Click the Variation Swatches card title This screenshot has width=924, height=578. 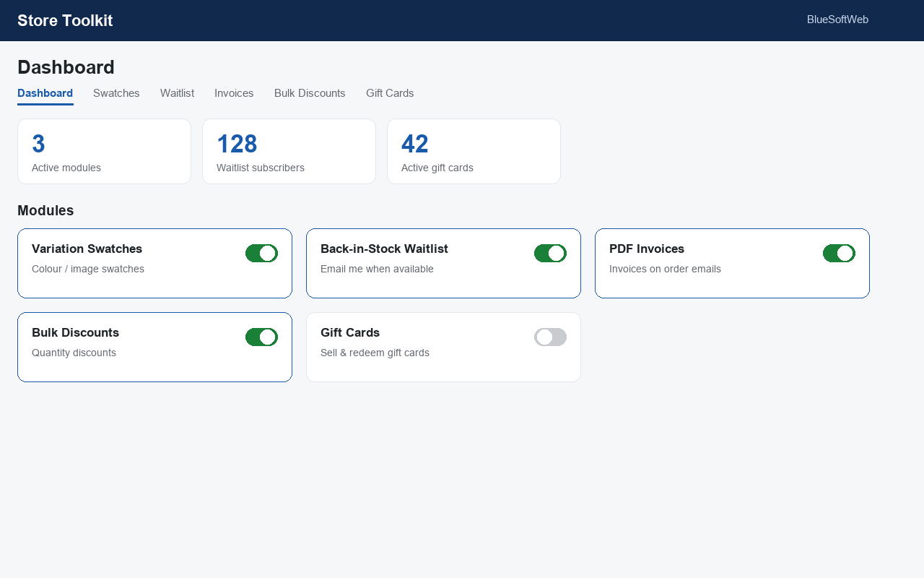[87, 249]
